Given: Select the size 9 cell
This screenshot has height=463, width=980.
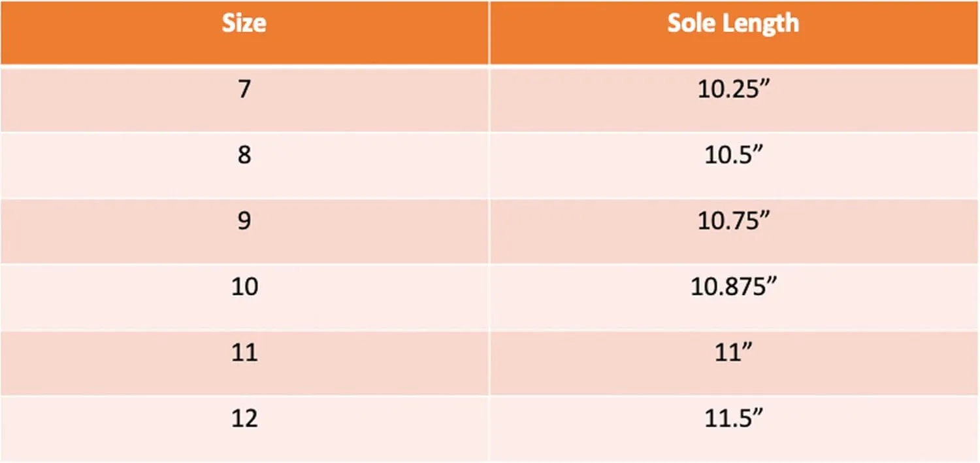Looking at the screenshot, I should coord(244,231).
